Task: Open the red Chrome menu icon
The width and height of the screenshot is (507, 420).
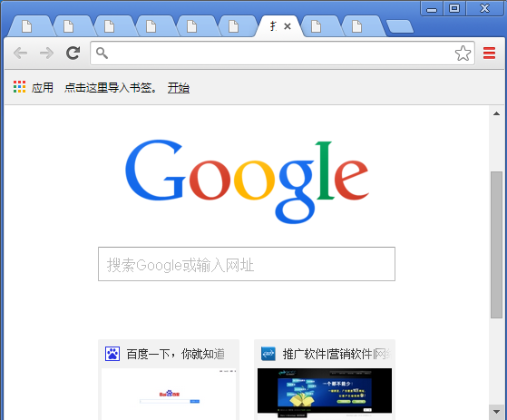Action: (x=489, y=53)
